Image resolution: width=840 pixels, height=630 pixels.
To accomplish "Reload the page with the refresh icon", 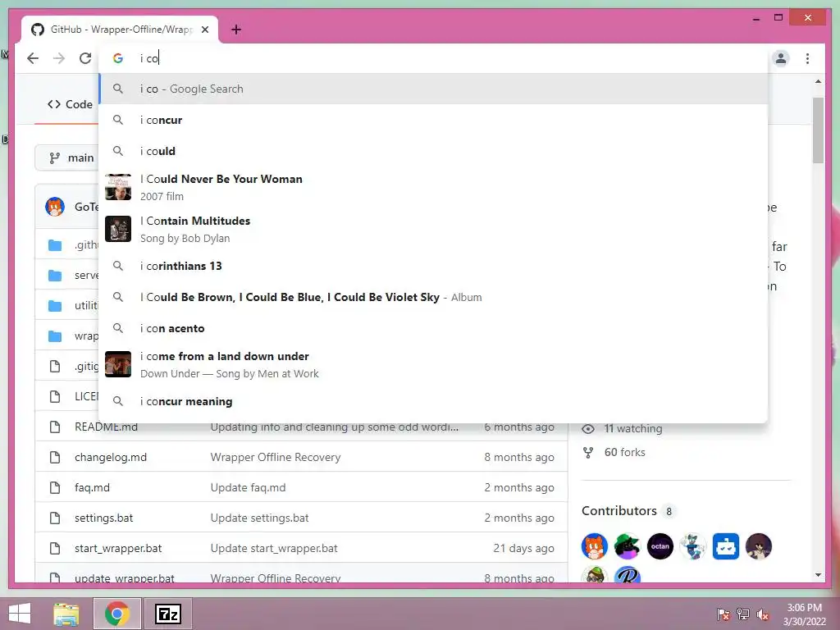I will click(x=85, y=58).
